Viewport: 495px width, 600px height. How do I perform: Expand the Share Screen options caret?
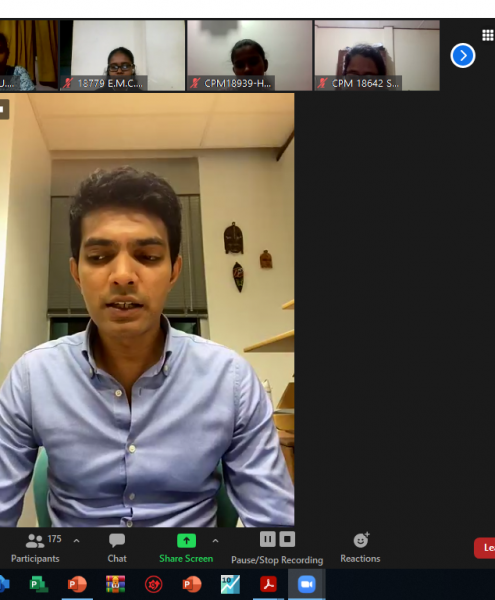(215, 541)
